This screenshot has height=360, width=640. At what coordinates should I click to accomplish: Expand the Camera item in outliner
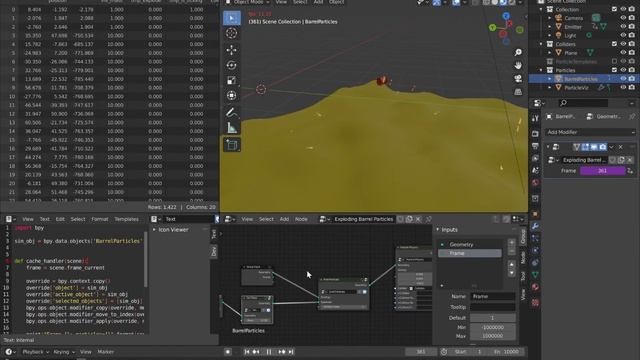click(x=549, y=18)
